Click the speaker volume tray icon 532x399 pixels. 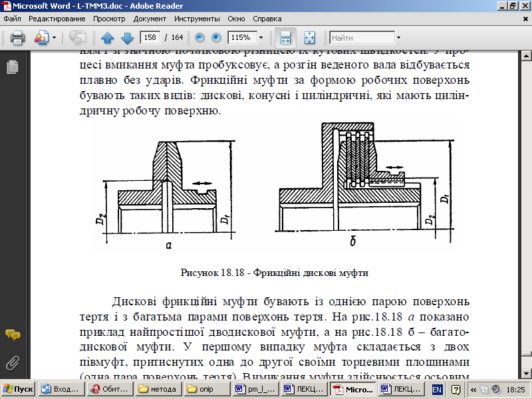click(x=496, y=389)
